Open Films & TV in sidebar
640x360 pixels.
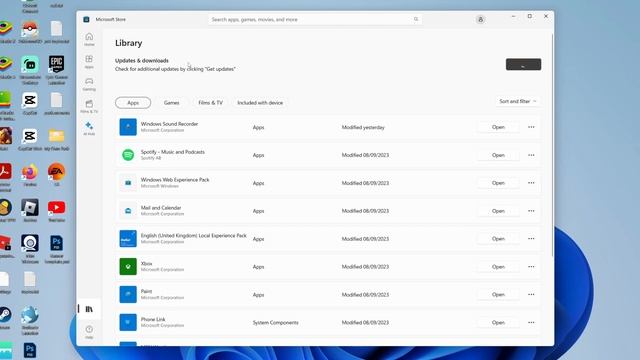pos(89,106)
